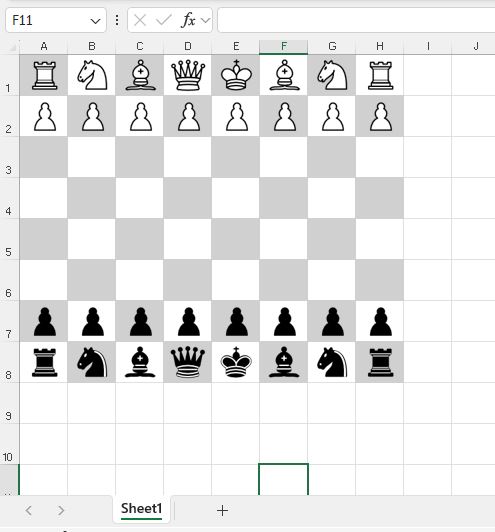Select the white pawn in cell G2

coord(333,117)
